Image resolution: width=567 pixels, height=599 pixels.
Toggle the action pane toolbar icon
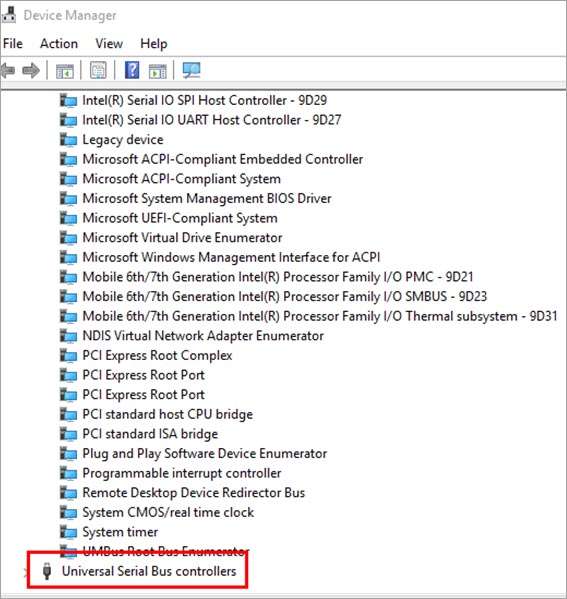tap(157, 71)
